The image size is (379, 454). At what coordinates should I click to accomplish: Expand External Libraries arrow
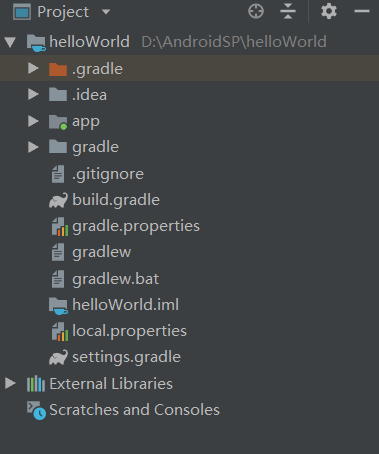[x=10, y=383]
